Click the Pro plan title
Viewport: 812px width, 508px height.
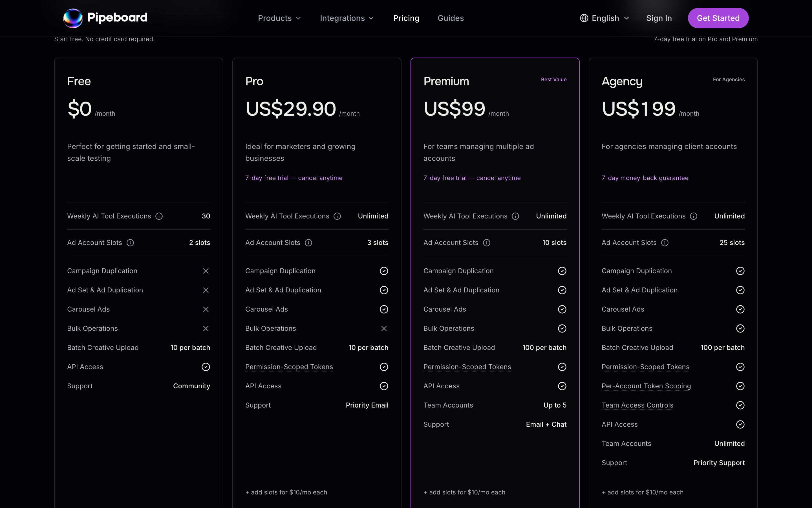[254, 81]
